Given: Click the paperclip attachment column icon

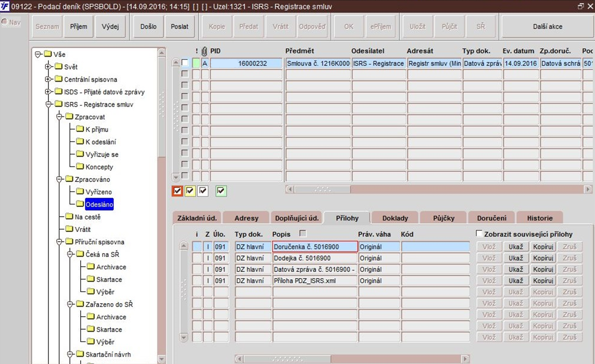Looking at the screenshot, I should [204, 51].
